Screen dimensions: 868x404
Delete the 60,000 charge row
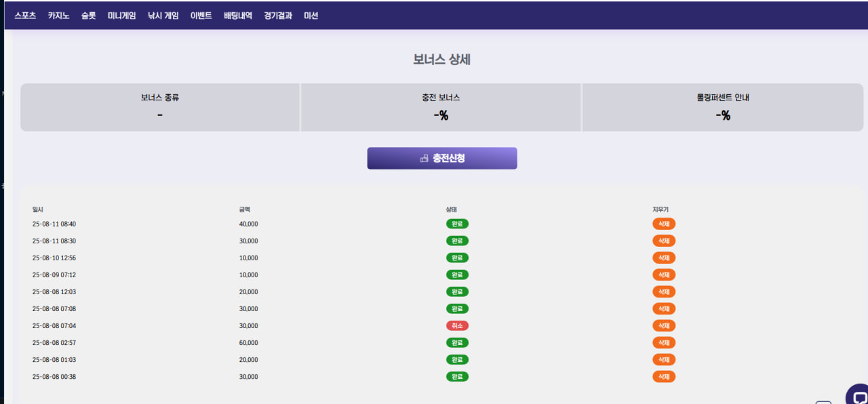pos(664,342)
